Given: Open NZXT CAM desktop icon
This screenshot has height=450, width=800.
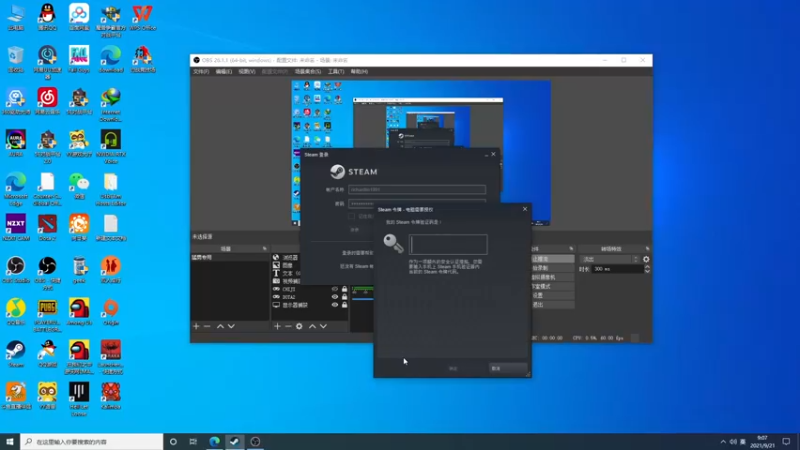Looking at the screenshot, I should (16, 227).
